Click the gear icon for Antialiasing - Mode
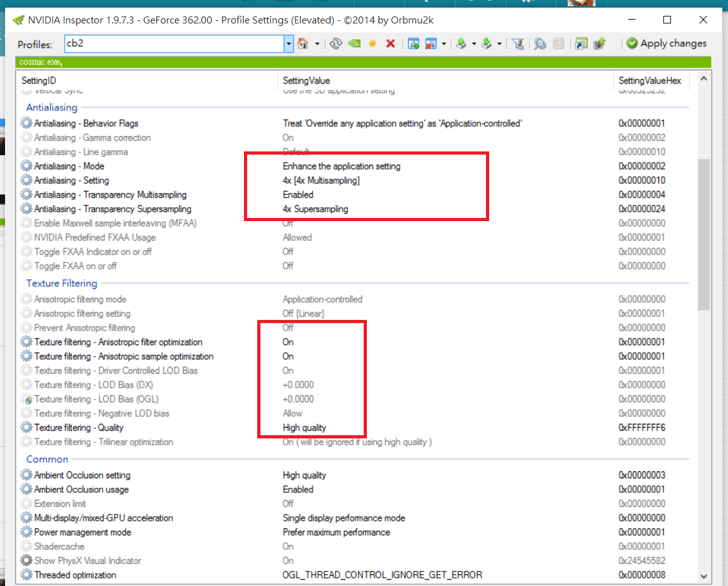The height and width of the screenshot is (586, 728). pos(27,166)
